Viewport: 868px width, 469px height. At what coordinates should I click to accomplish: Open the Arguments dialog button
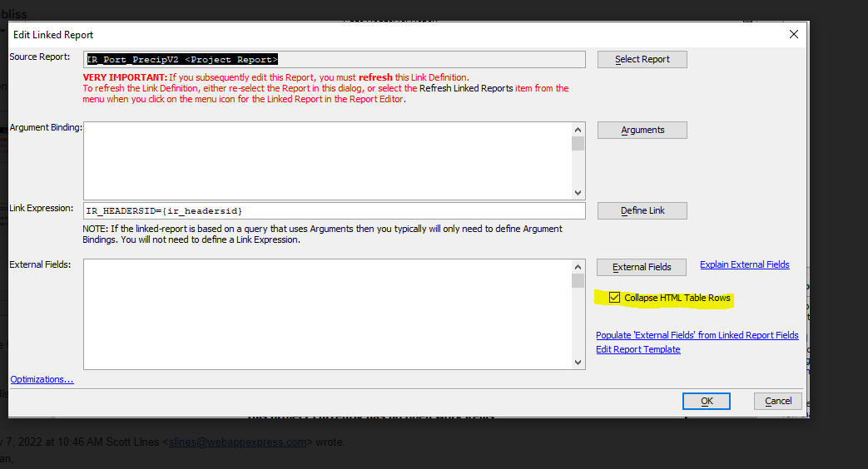click(642, 130)
